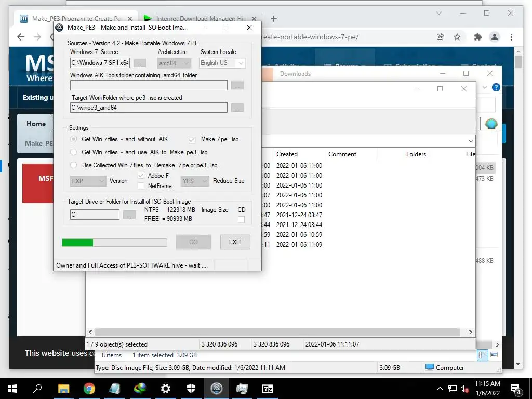Launch Chrome from the taskbar
The image size is (532, 399).
[x=89, y=389]
